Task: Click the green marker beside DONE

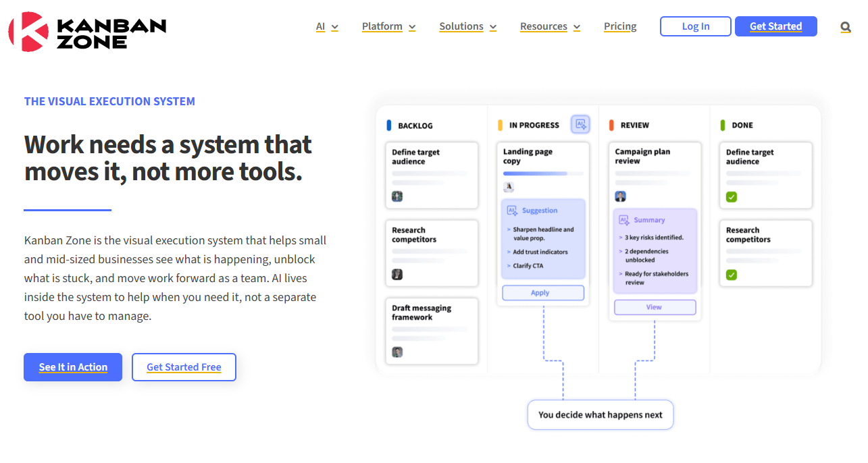Action: pyautogui.click(x=723, y=125)
